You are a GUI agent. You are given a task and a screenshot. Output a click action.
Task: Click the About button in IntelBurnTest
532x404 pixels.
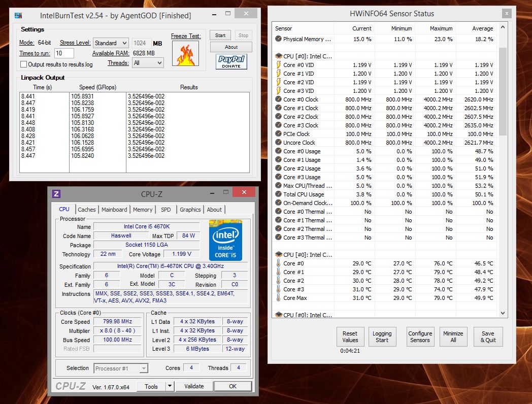coord(231,47)
